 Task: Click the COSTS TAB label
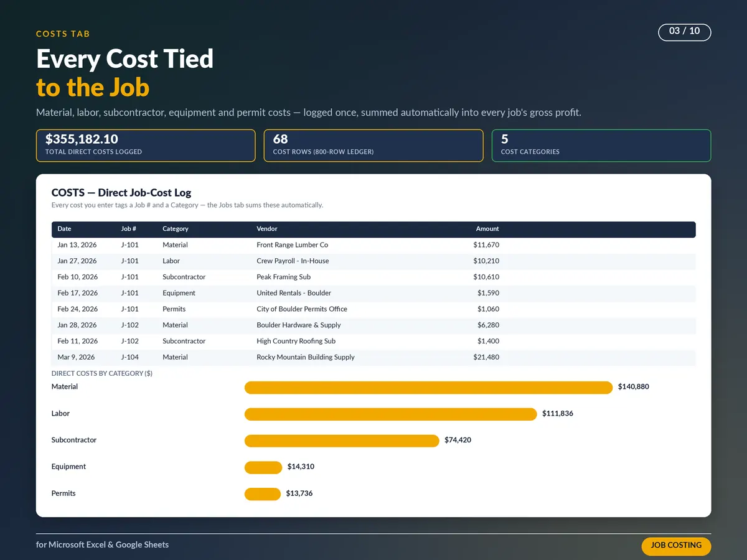pos(63,34)
